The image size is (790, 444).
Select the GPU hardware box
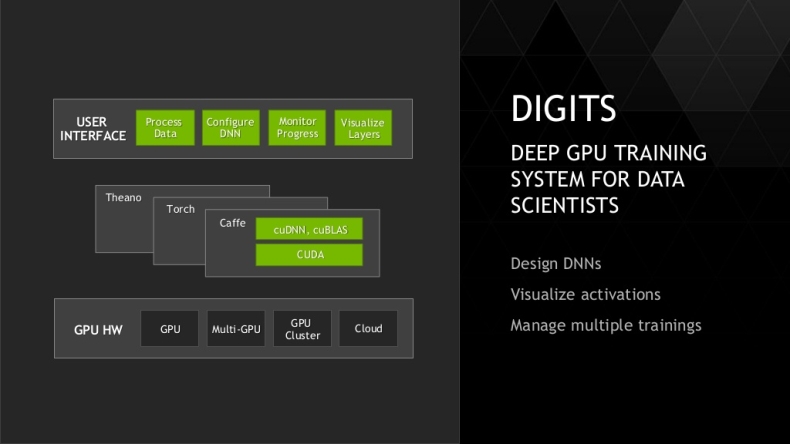pyautogui.click(x=170, y=329)
